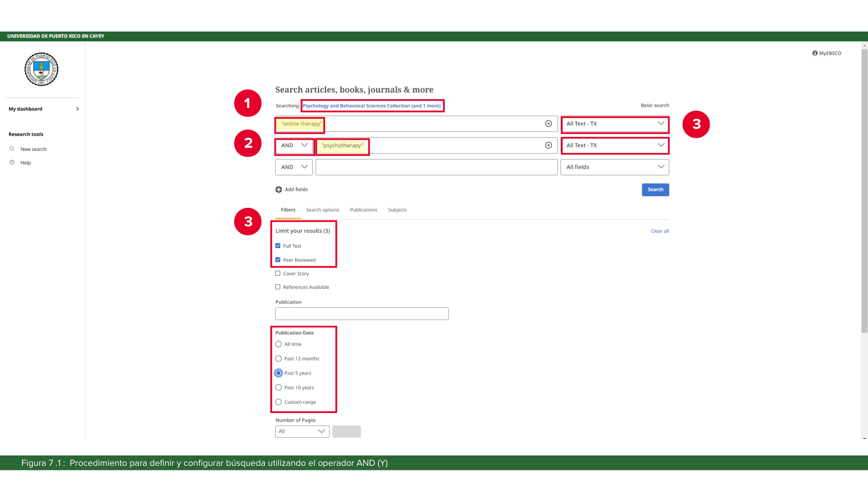Click the New search magnifier icon

(x=12, y=149)
